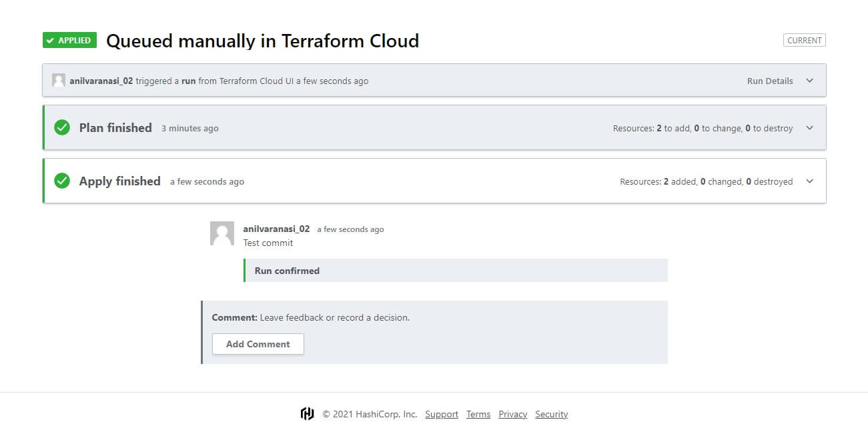
Task: Click the Run confirmed status bar
Action: (455, 270)
